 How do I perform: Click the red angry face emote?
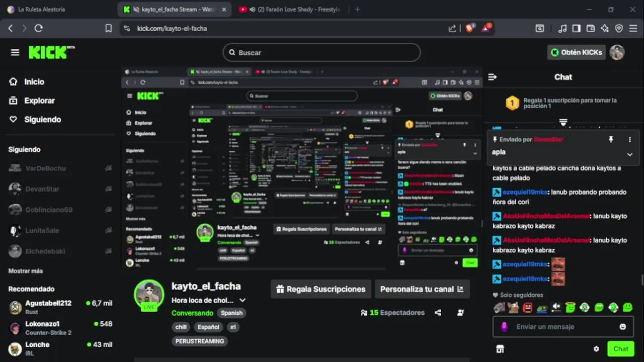(x=527, y=307)
